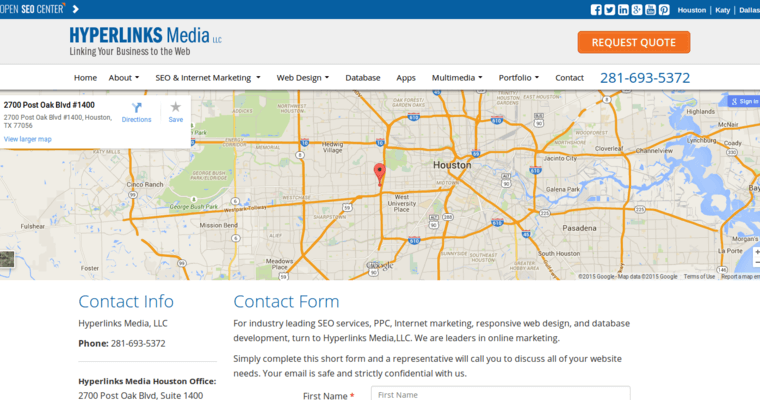This screenshot has height=400, width=760.
Task: Click the Twitter bird icon
Action: 610,10
